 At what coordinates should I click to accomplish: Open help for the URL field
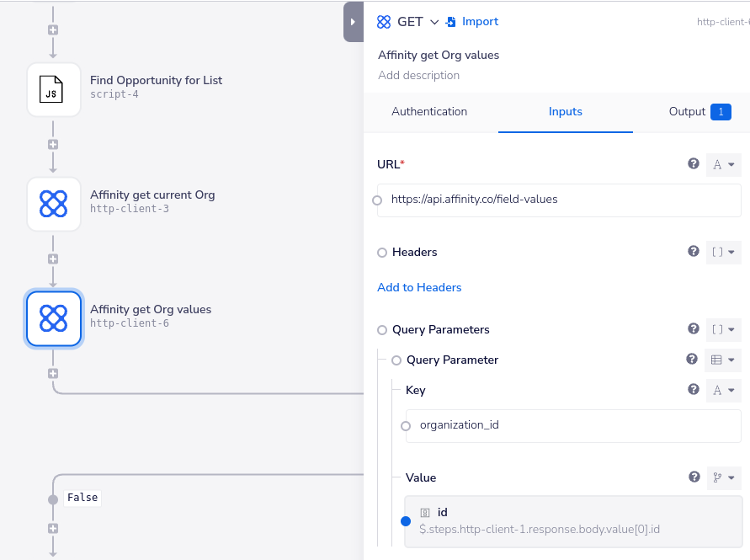click(x=694, y=164)
